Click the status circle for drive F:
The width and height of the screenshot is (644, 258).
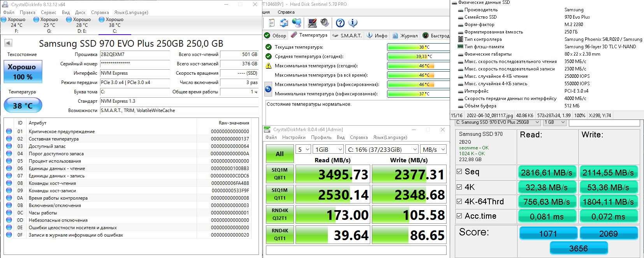(x=4, y=19)
